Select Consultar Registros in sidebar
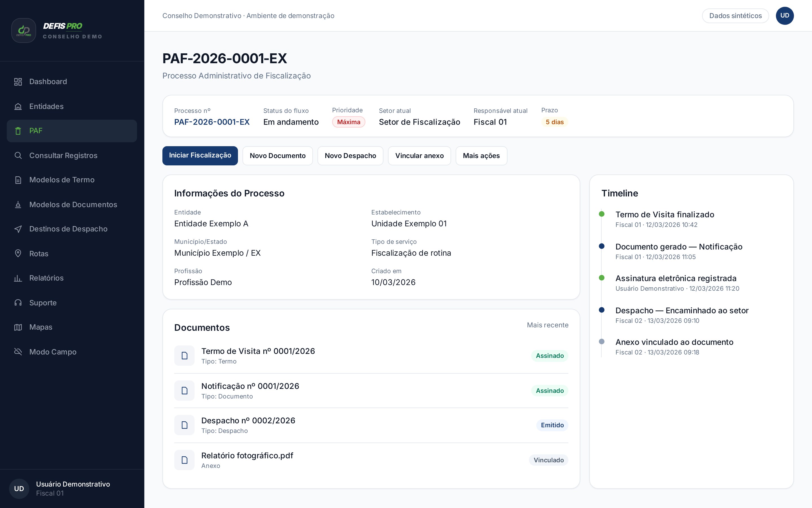This screenshot has width=812, height=508. pos(72,156)
